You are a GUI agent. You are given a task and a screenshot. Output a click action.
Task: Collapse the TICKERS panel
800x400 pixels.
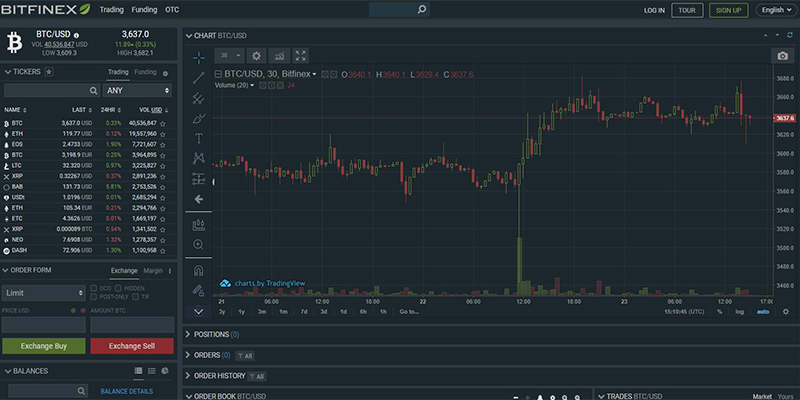coord(8,72)
